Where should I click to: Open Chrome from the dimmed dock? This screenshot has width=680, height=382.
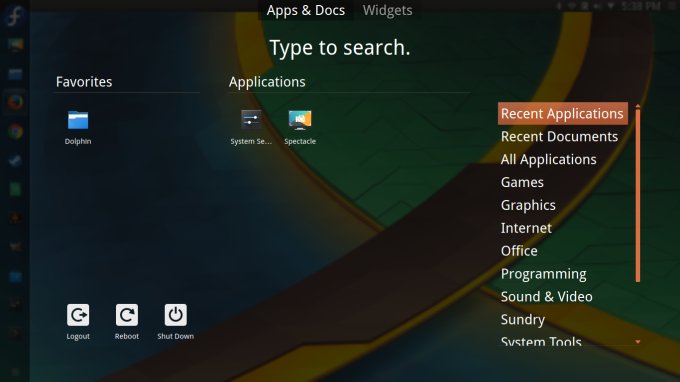point(15,131)
